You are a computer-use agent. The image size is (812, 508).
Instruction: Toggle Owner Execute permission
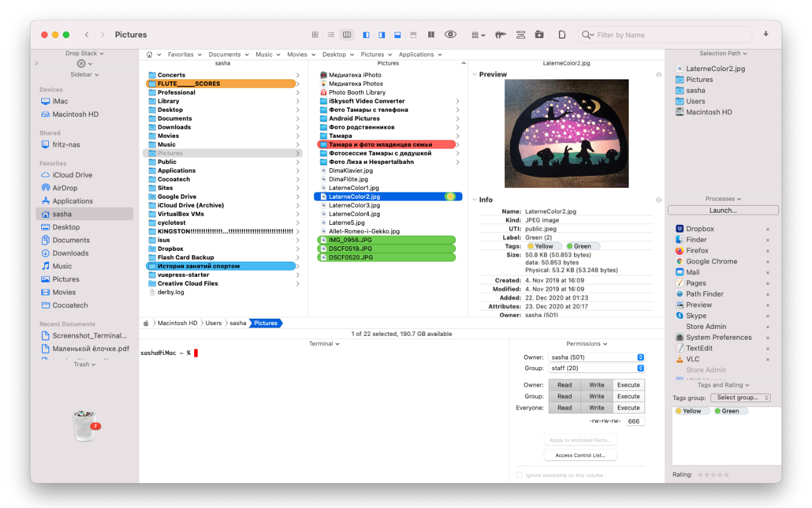628,385
